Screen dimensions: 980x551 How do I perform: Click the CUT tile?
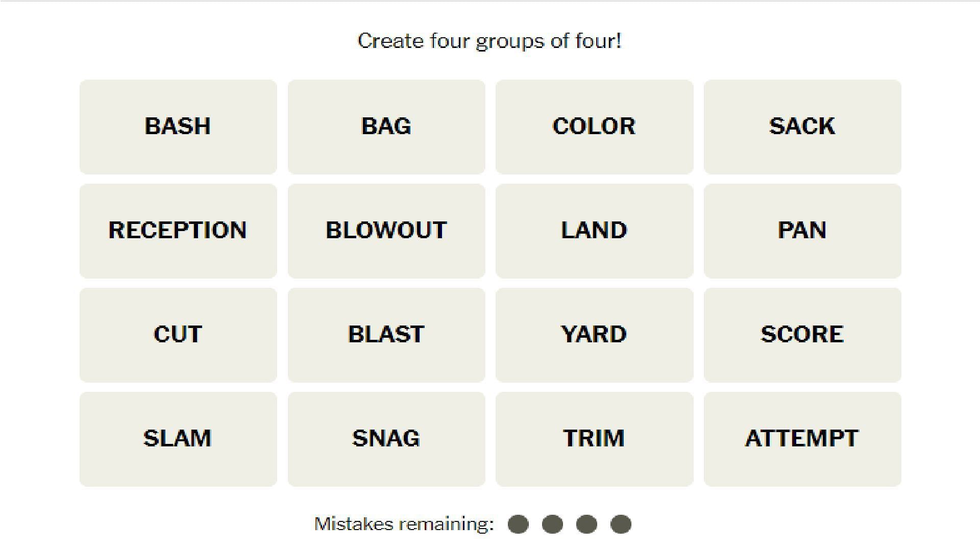pyautogui.click(x=178, y=334)
